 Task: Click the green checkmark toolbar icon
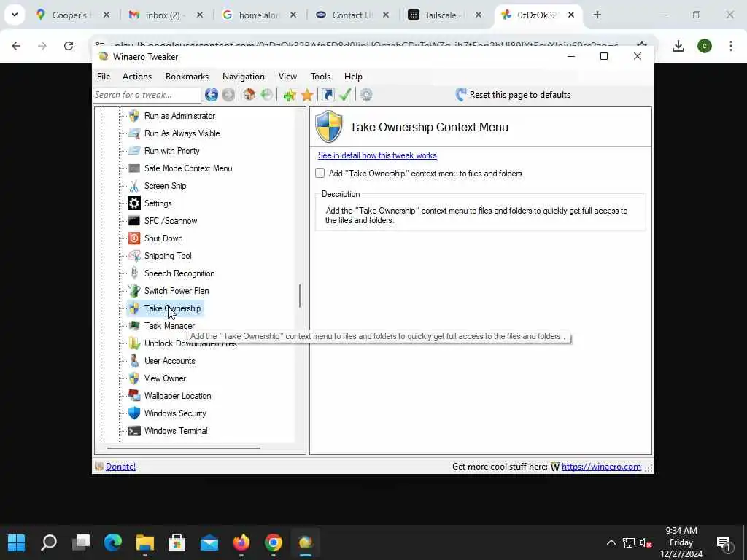tap(345, 94)
